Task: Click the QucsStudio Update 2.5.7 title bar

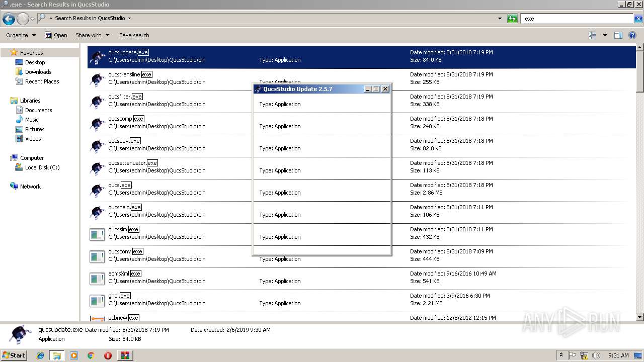Action: [308, 89]
